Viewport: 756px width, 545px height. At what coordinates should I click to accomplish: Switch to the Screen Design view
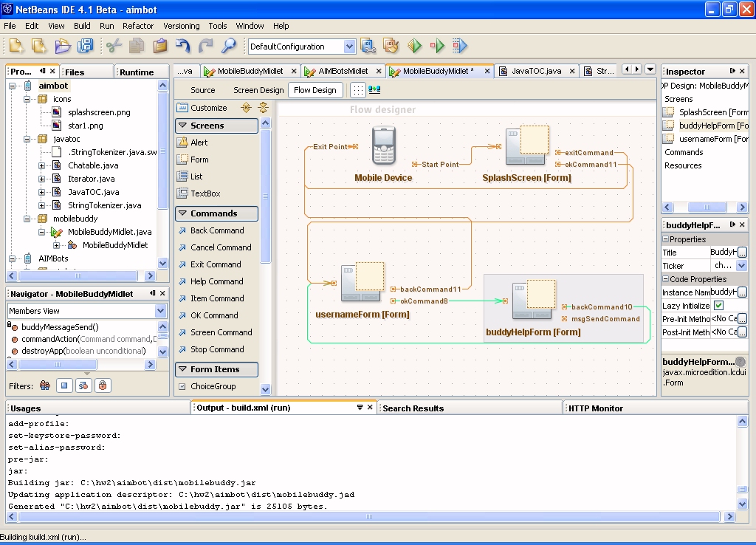pos(258,90)
